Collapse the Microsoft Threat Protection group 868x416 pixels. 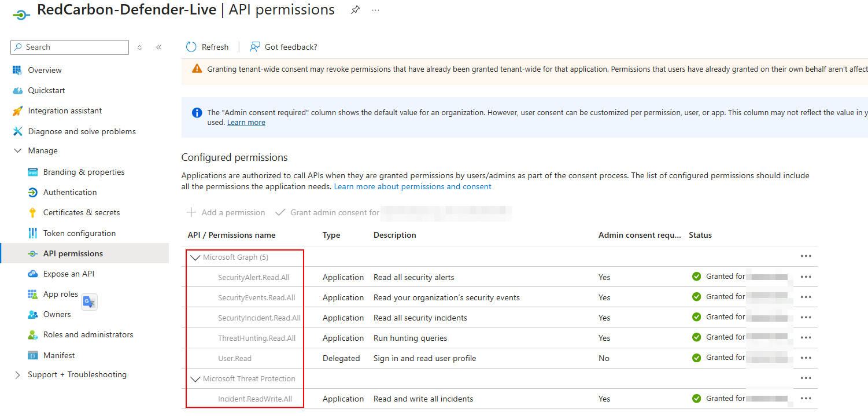click(x=195, y=379)
